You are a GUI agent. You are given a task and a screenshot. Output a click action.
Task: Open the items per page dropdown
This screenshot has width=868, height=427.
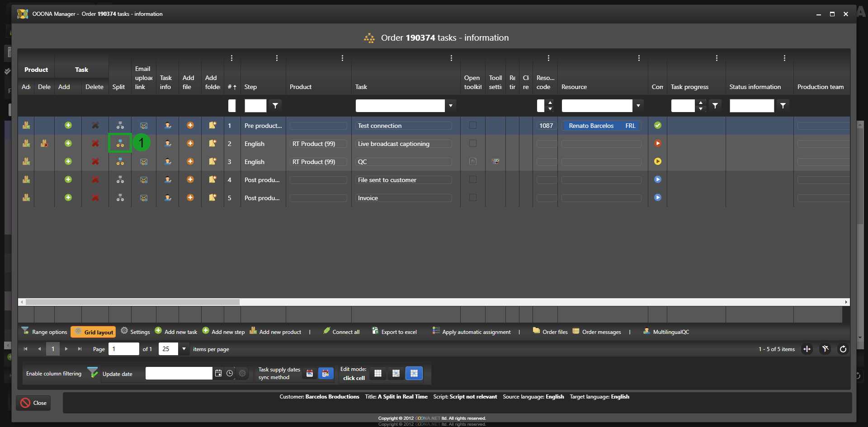(184, 349)
